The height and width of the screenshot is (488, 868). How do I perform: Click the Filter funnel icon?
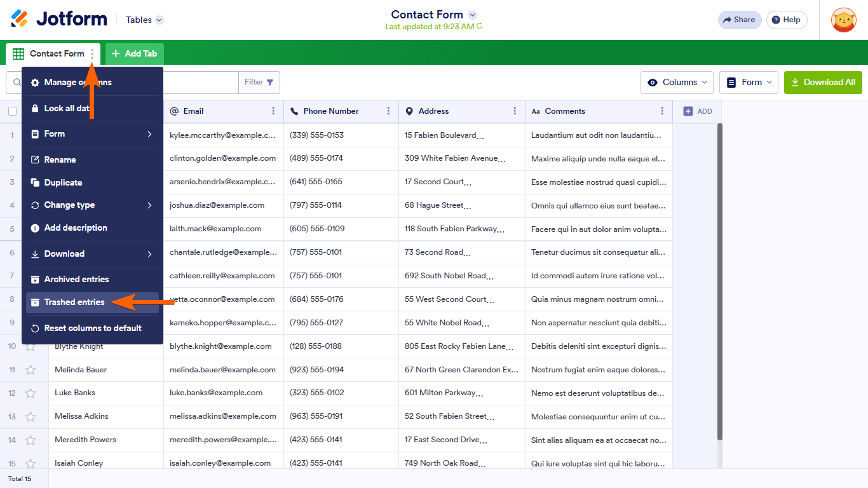270,82
